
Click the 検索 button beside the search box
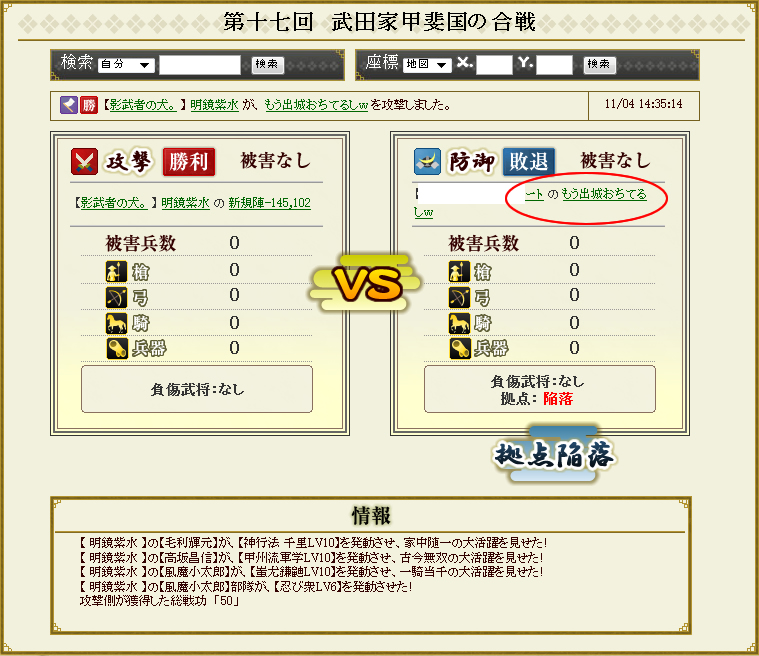[x=267, y=64]
